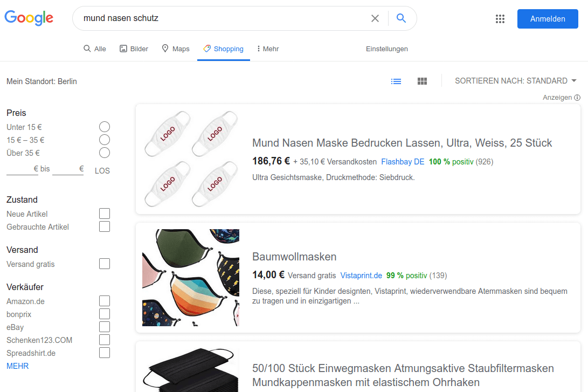This screenshot has height=392, width=588.
Task: Open the logo-printed white masks thumbnail
Action: click(191, 159)
